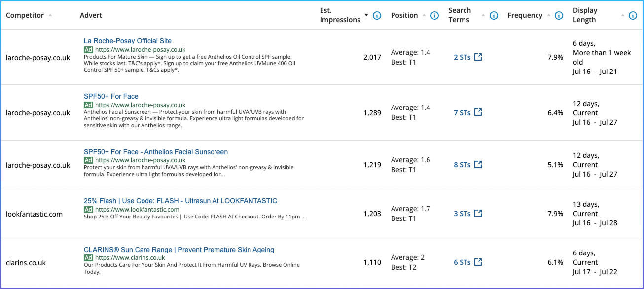The image size is (644, 289).
Task: Click the Ad badge in the Clarins advert
Action: pos(88,258)
